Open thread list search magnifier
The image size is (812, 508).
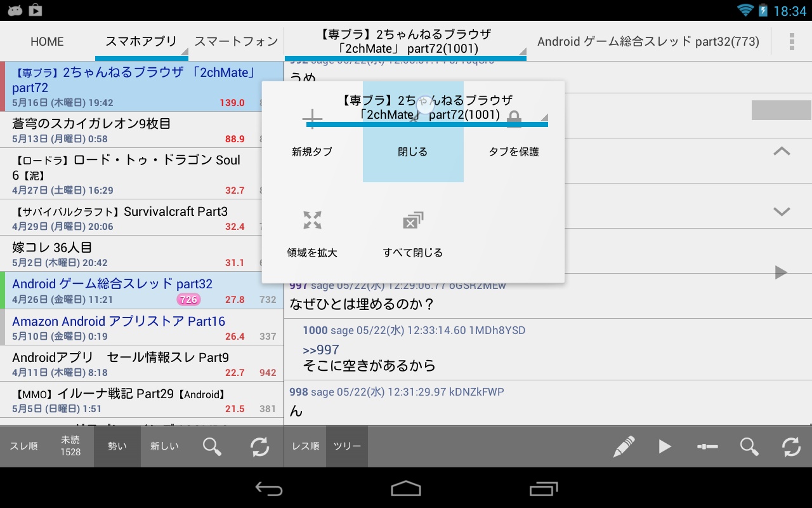point(212,446)
